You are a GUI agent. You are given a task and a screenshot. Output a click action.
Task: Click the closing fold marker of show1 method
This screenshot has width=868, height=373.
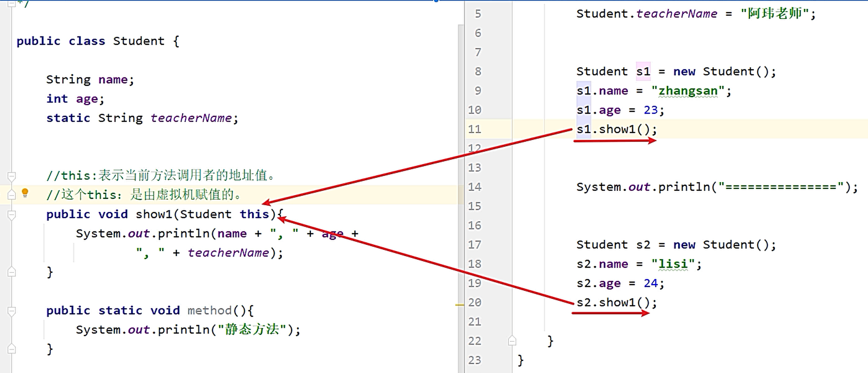click(12, 272)
